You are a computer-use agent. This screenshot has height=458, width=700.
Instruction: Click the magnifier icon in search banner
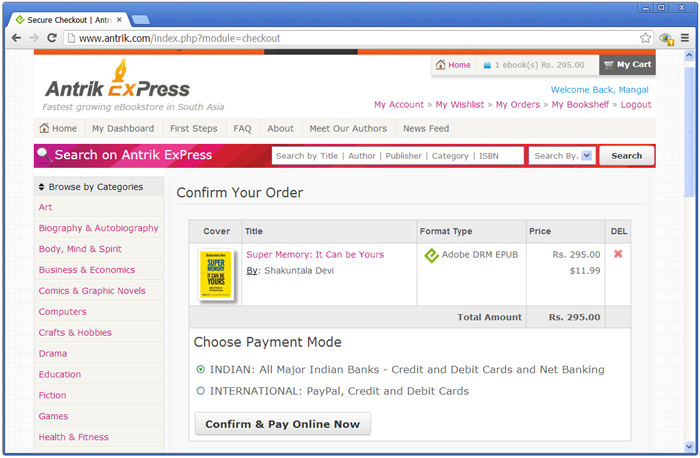pos(44,155)
